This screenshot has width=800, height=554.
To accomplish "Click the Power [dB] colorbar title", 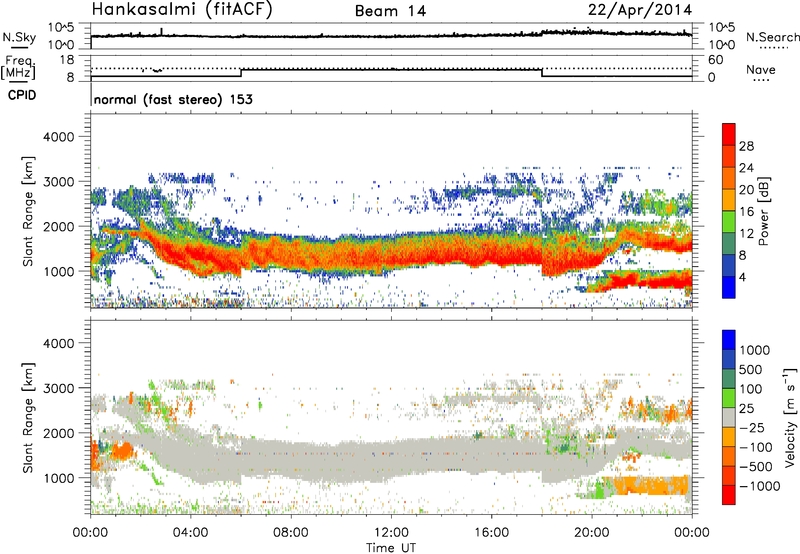I will pos(763,211).
